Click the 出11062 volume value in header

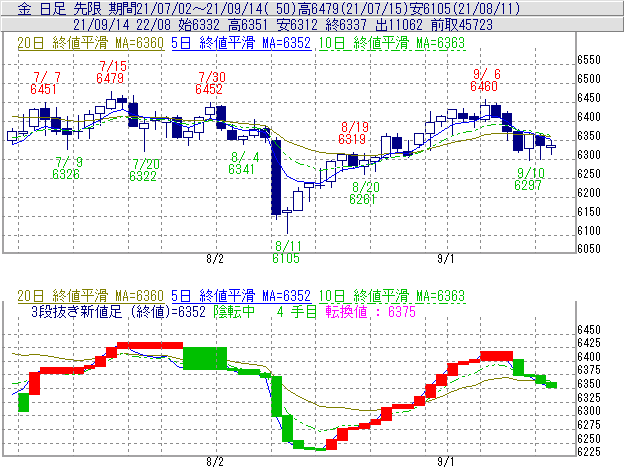399,25
